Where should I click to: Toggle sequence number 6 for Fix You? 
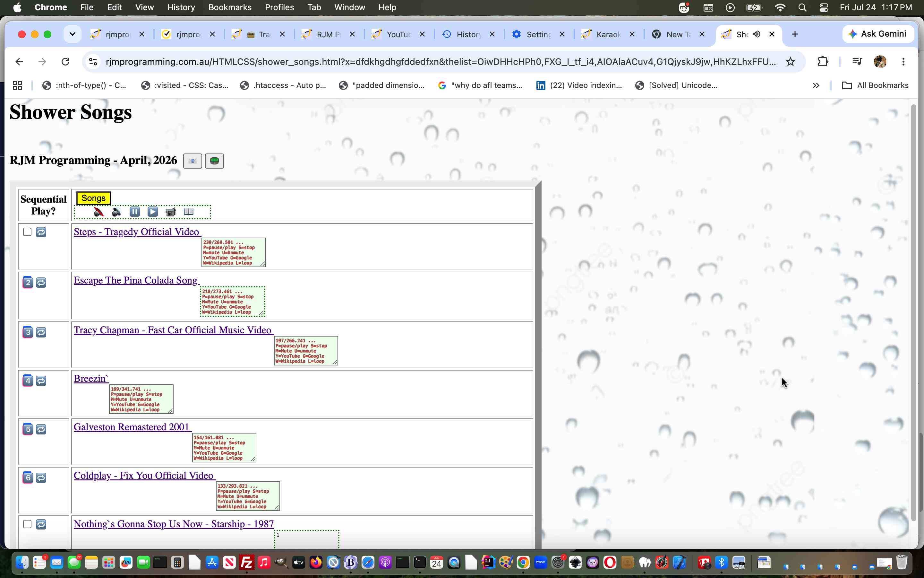[28, 478]
